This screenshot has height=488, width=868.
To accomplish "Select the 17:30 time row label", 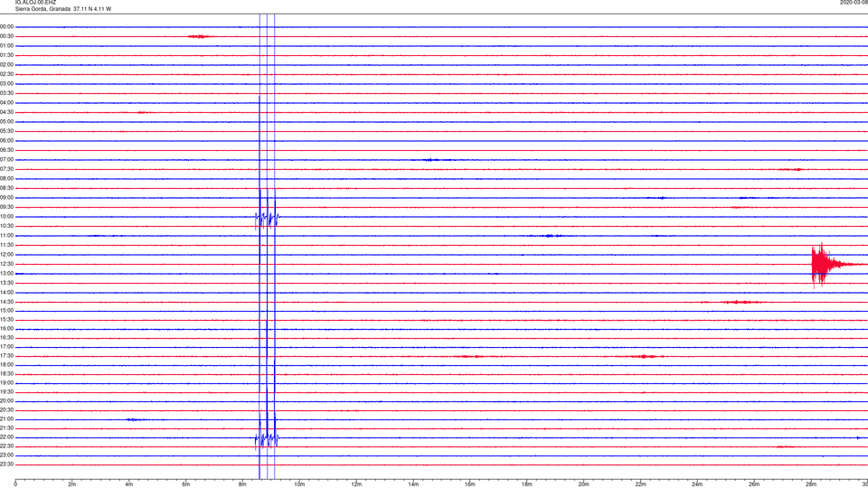I will point(6,356).
